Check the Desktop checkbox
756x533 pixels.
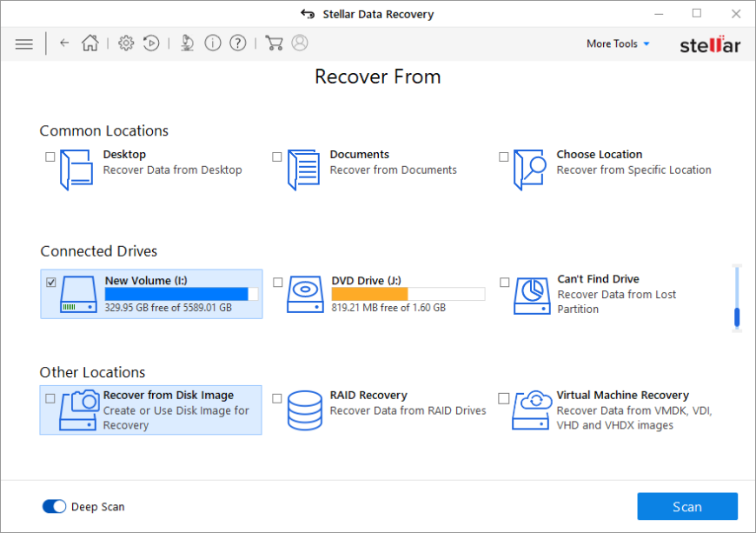(50, 157)
